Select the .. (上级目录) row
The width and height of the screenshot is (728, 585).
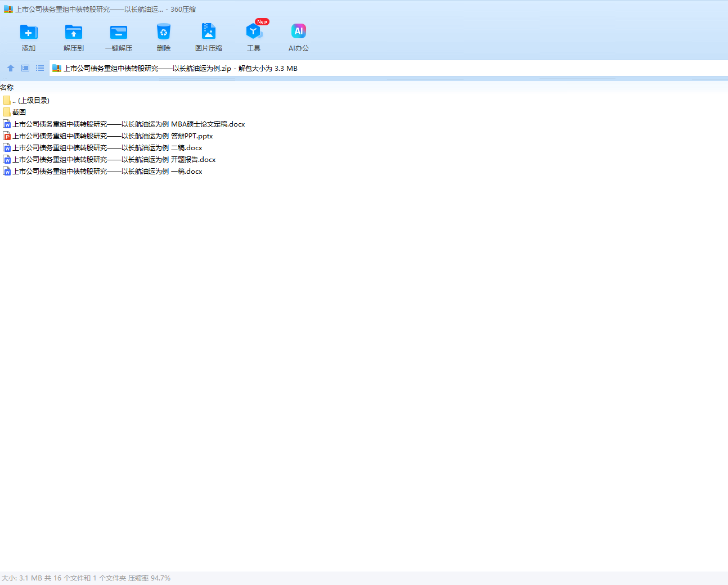(x=31, y=100)
